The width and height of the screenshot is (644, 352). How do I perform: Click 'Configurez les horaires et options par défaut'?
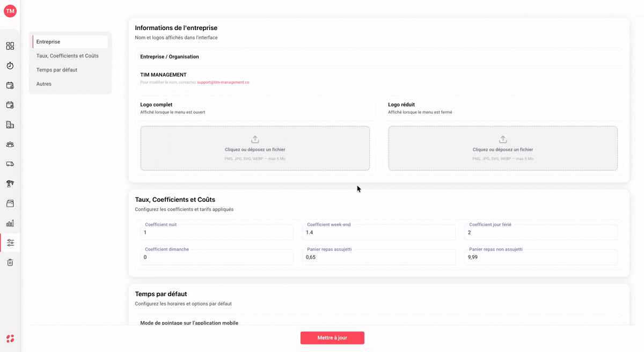[183, 304]
